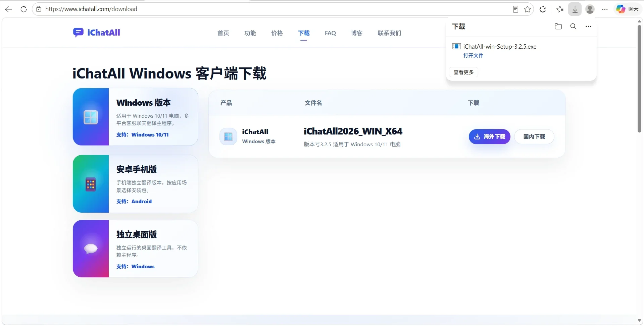Go to 首页 in the navigation
The width and height of the screenshot is (644, 326).
coord(223,33)
